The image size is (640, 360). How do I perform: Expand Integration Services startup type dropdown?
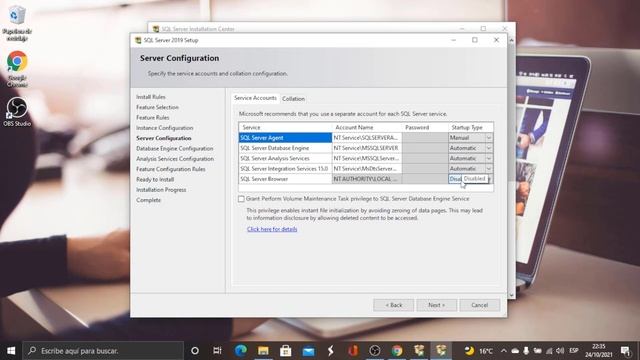point(489,168)
